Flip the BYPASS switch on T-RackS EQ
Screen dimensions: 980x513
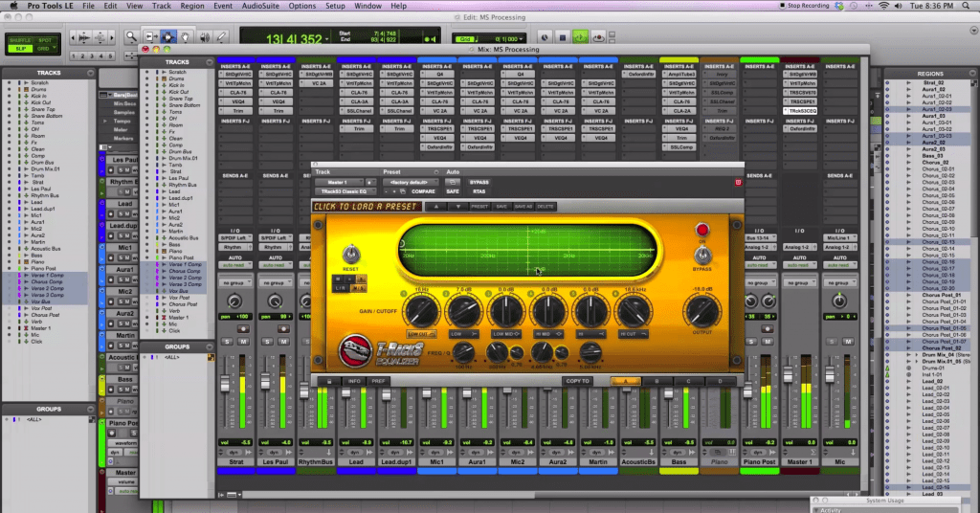coord(702,255)
